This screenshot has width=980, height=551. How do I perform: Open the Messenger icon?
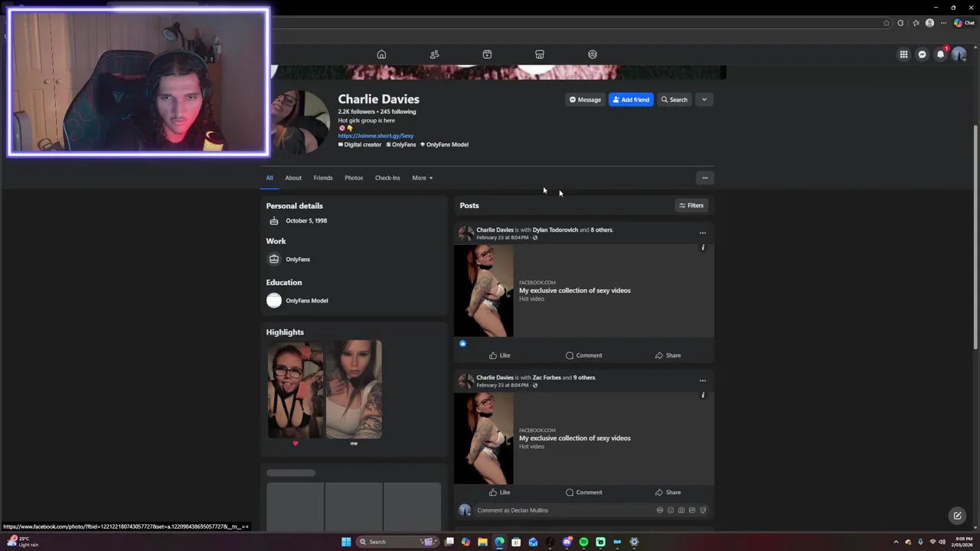[922, 54]
